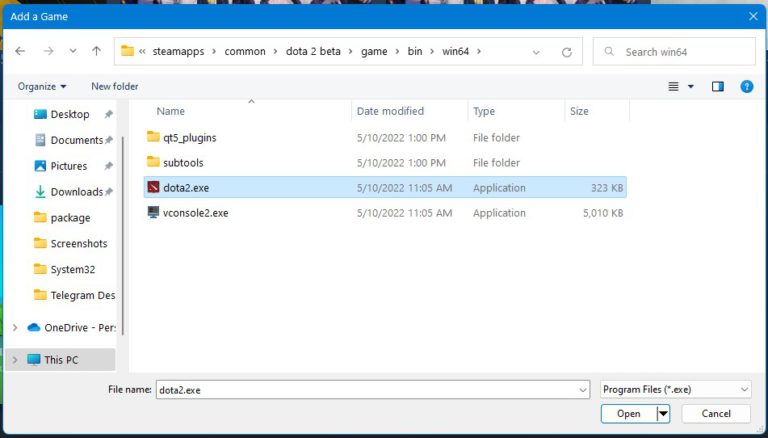Go back using the back arrow
Screen dimensions: 768x438
[20, 51]
